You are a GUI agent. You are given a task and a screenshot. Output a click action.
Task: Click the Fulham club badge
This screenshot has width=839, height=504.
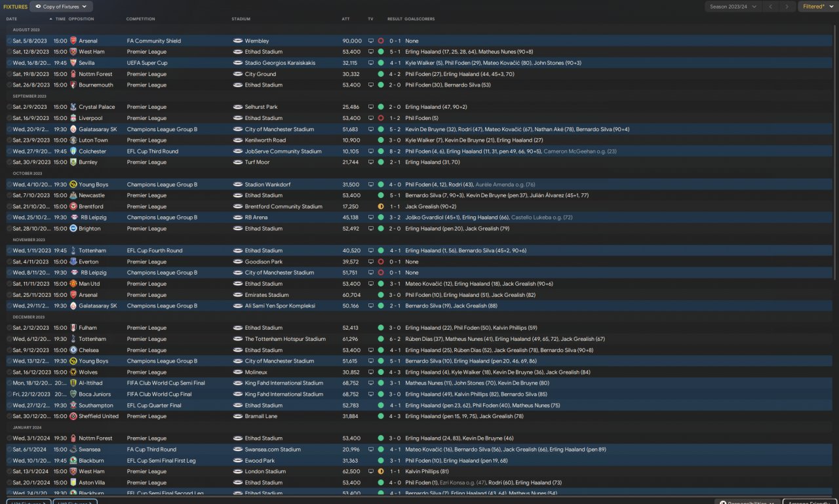(x=73, y=328)
